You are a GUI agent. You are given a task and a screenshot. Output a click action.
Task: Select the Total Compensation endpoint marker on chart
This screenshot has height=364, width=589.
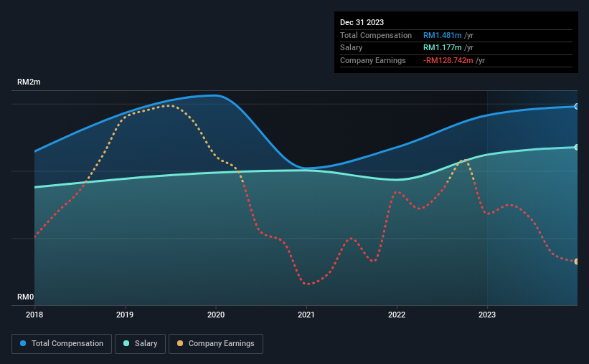[x=577, y=107]
